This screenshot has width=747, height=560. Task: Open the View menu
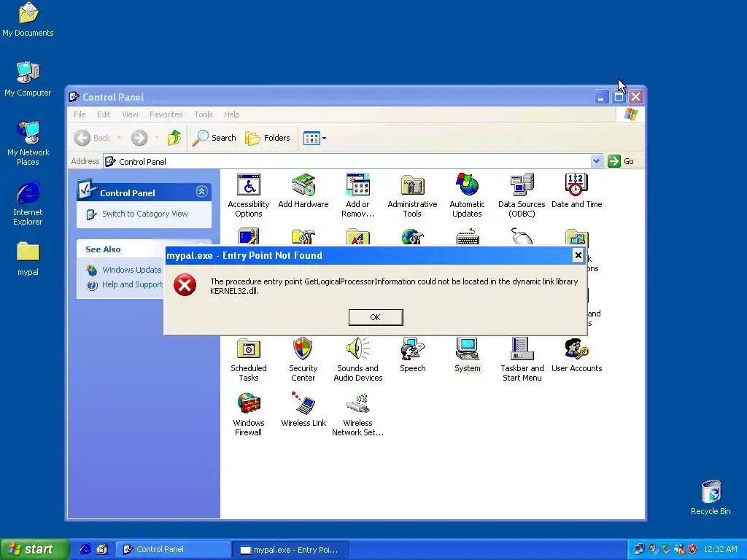pyautogui.click(x=130, y=114)
